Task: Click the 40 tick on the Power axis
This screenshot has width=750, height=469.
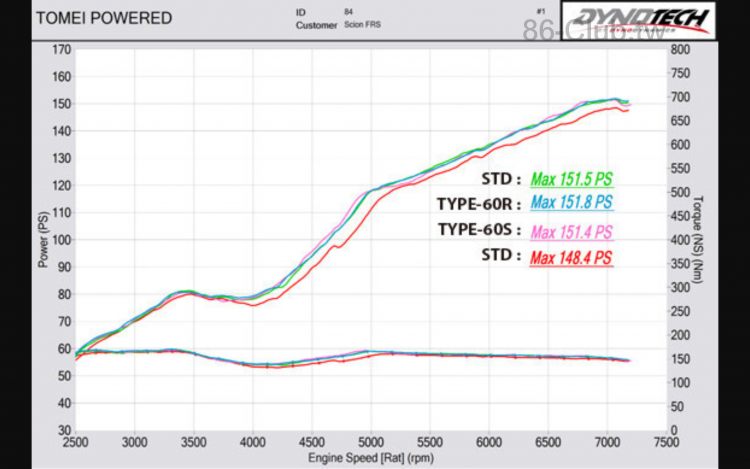Action: 64,404
